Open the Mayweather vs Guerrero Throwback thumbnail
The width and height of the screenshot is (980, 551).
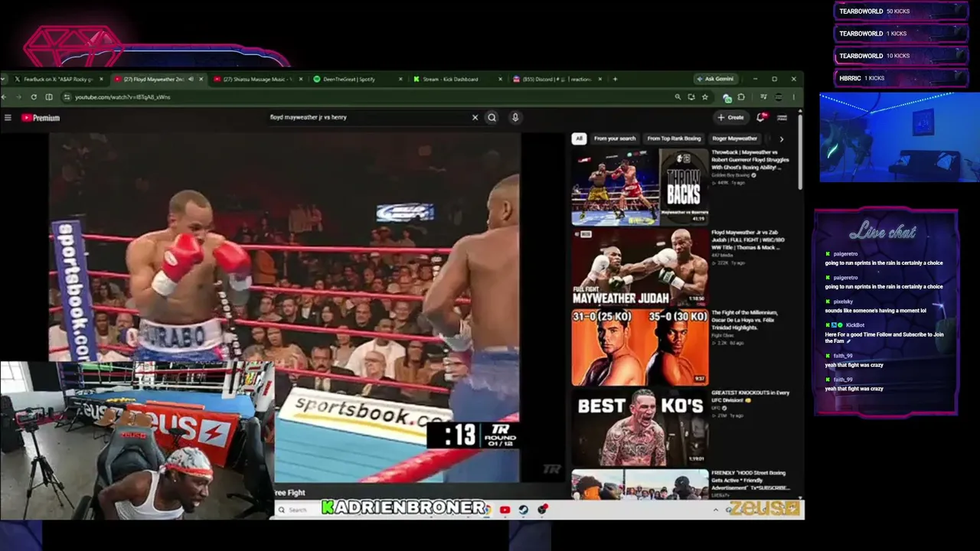tap(639, 187)
